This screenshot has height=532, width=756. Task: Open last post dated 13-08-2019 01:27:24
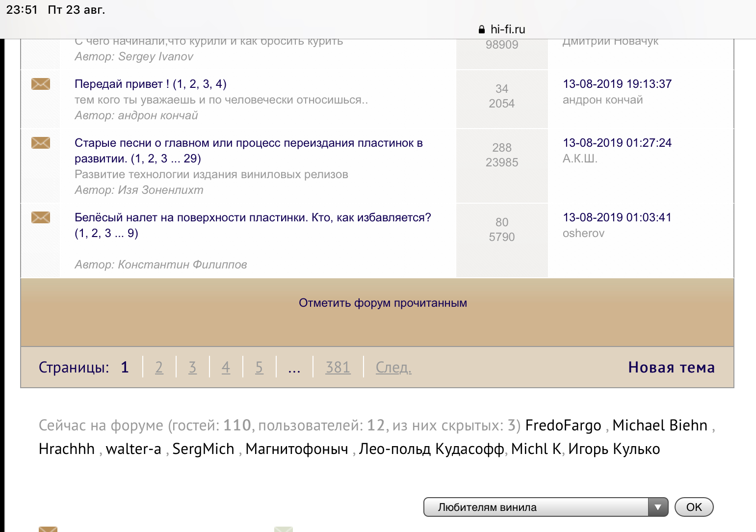(617, 143)
